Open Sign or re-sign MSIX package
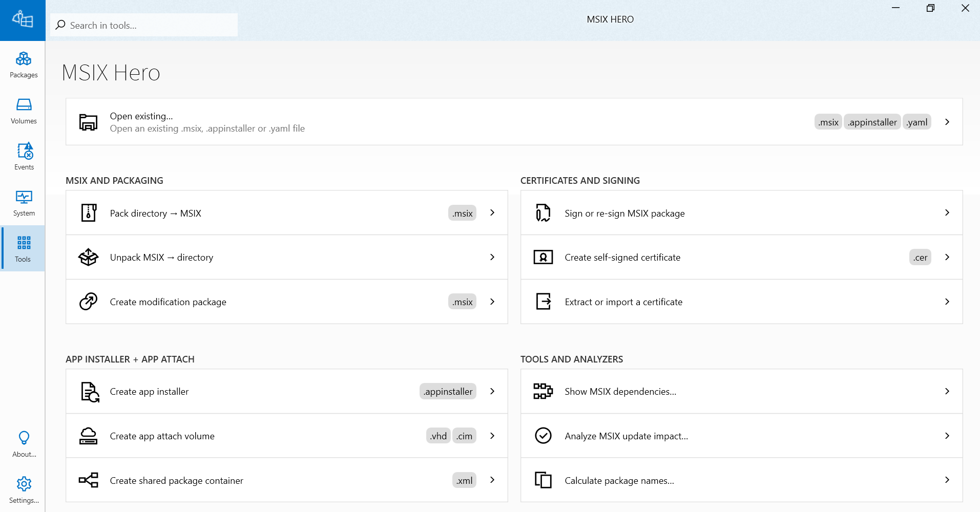Viewport: 980px width, 512px height. (742, 212)
